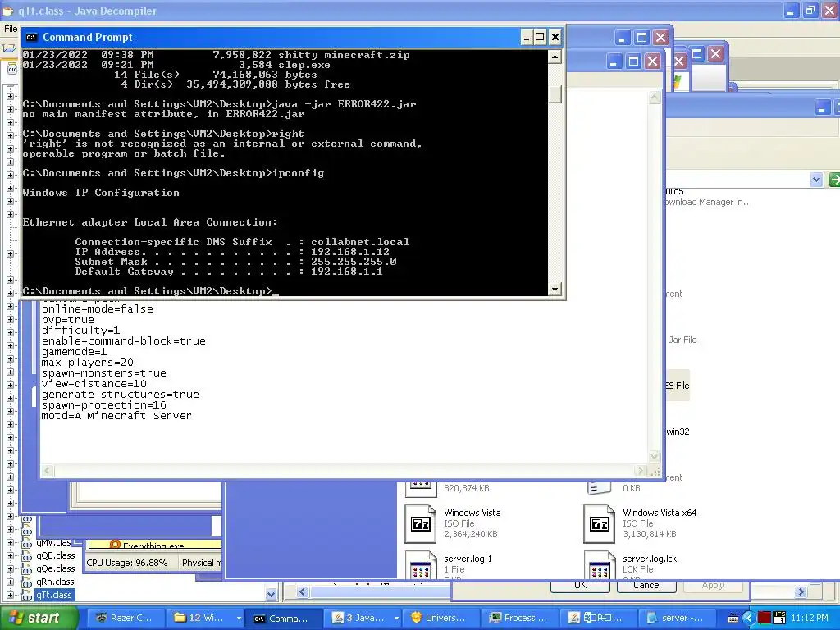Expand the qQe.class tree node

10,569
